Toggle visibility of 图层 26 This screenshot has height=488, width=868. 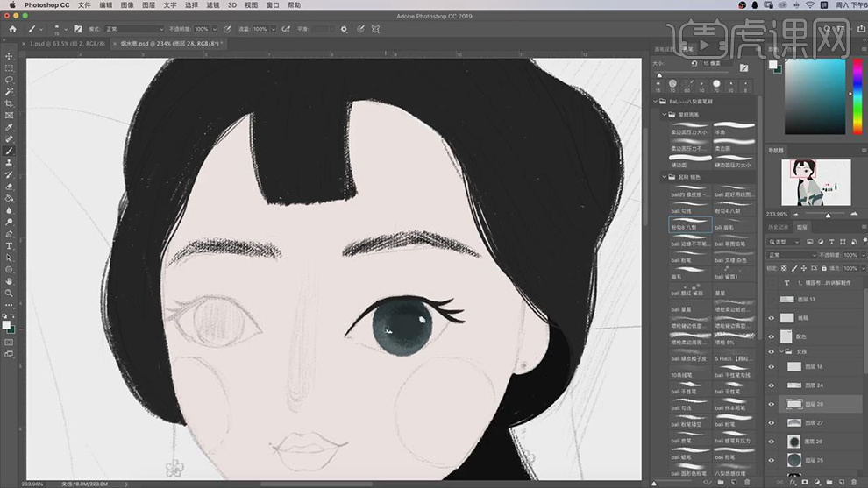click(x=772, y=442)
